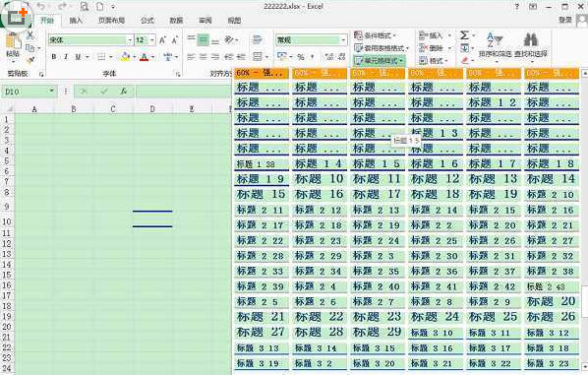The height and width of the screenshot is (375, 588).
Task: Open the Font dialog launcher (字体 group)
Action: coord(178,75)
